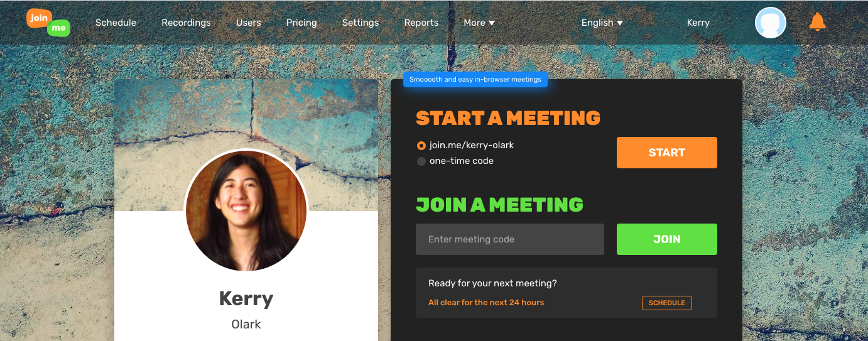The width and height of the screenshot is (868, 341).
Task: Focus the Enter meeting code field
Action: (x=510, y=239)
